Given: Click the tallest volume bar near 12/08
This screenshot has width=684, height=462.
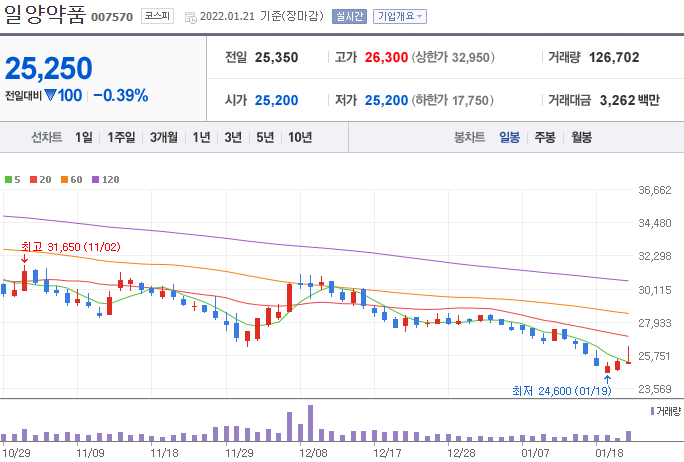Looking at the screenshot, I should point(311,423).
